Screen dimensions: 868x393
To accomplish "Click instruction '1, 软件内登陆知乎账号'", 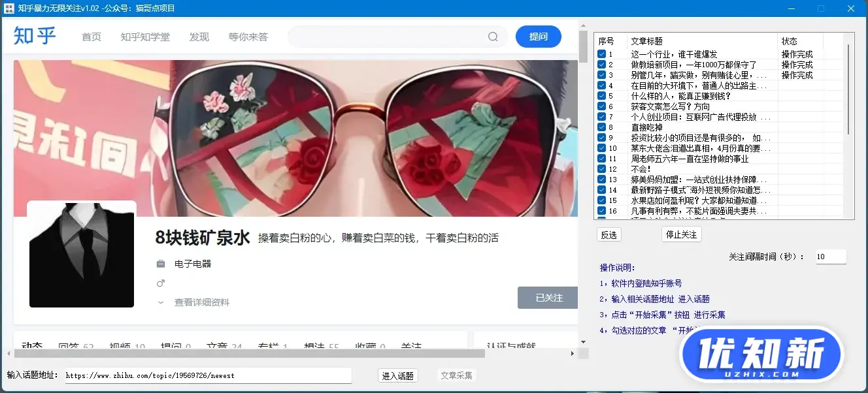I will coord(641,283).
